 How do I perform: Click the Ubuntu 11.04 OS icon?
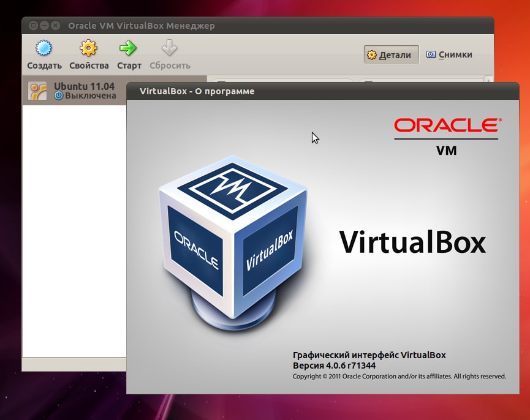click(37, 91)
